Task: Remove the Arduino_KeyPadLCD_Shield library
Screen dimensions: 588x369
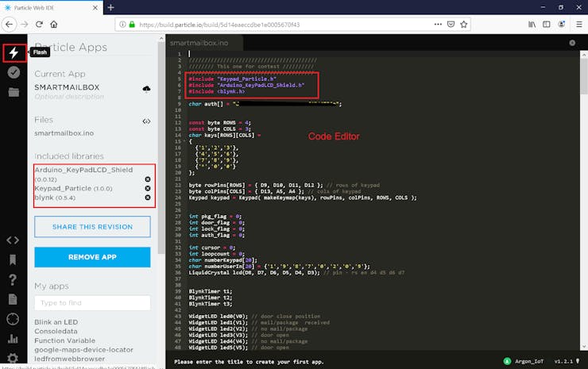Action: pyautogui.click(x=148, y=179)
